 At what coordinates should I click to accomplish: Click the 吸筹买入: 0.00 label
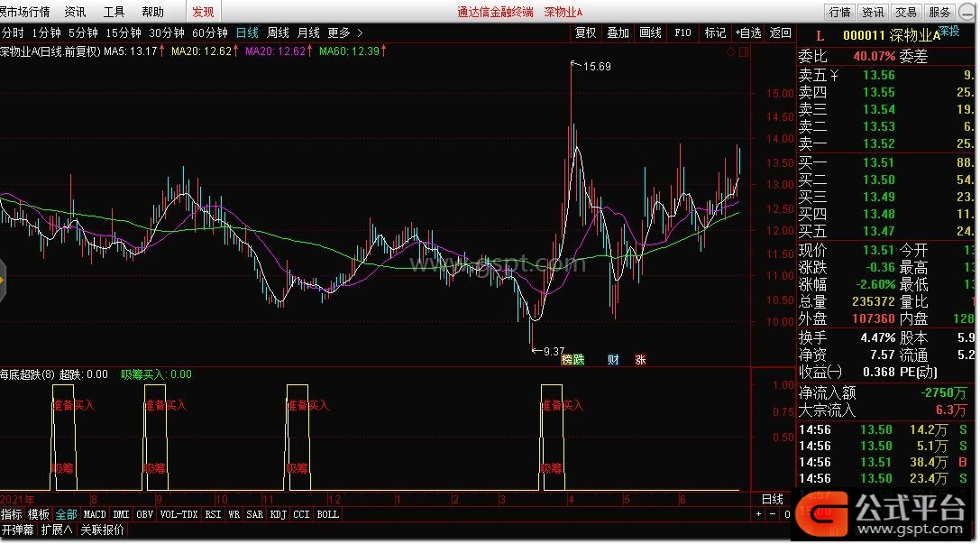156,374
